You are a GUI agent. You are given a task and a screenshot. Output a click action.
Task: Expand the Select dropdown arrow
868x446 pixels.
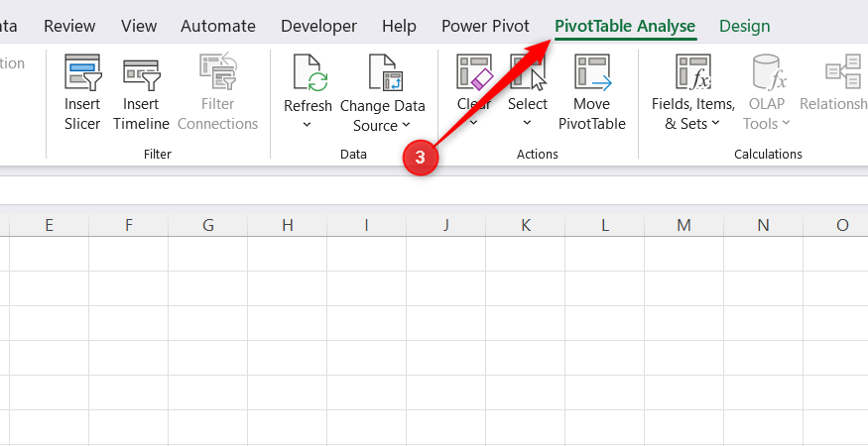coord(527,122)
